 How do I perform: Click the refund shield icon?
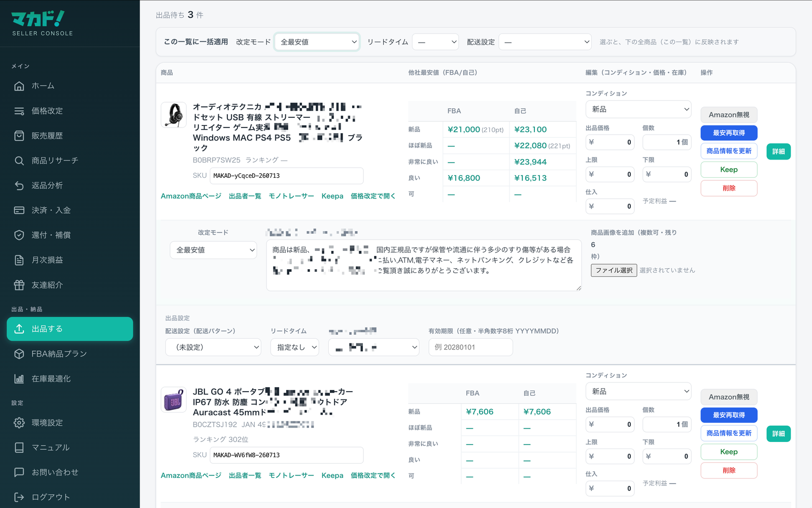[x=19, y=235]
